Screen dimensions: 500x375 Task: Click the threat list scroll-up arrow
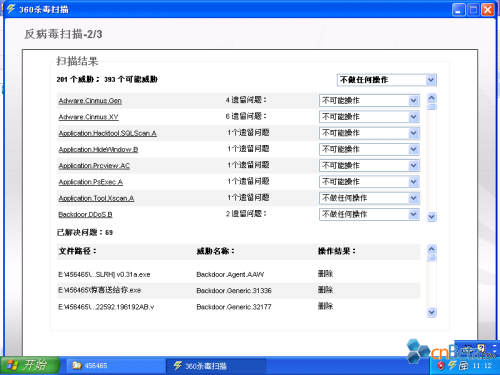point(432,98)
